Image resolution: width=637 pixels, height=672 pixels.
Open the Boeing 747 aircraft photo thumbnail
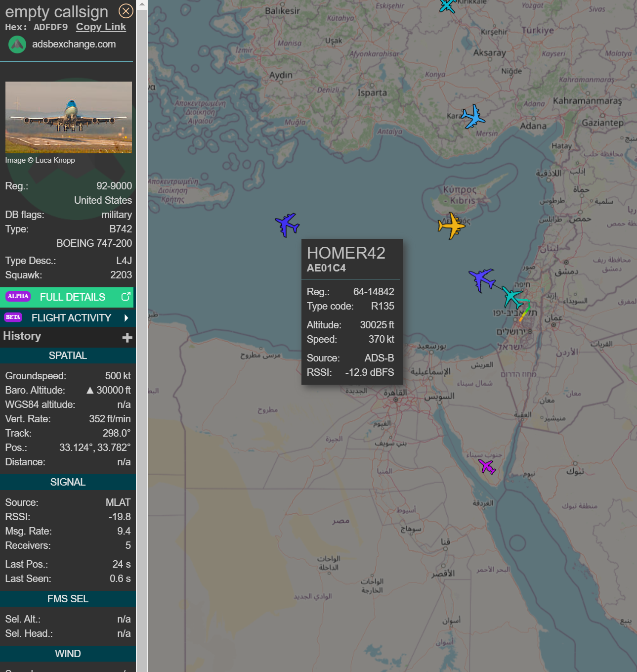[x=69, y=117]
